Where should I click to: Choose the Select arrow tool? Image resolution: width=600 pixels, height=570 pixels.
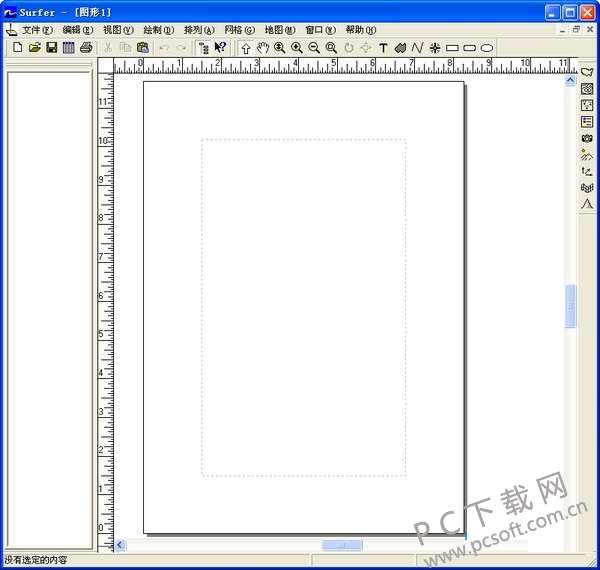pos(246,48)
